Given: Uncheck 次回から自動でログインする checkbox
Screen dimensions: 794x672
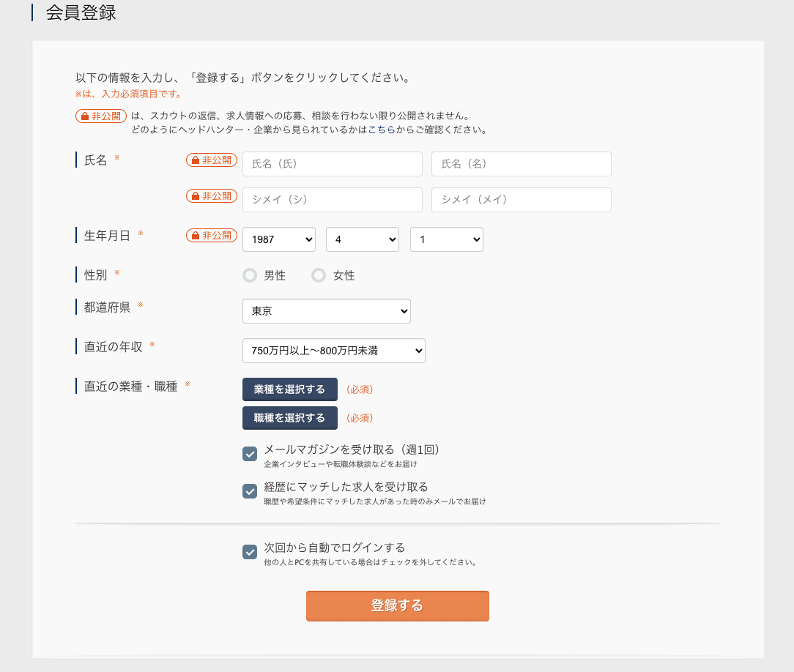Looking at the screenshot, I should tap(250, 552).
